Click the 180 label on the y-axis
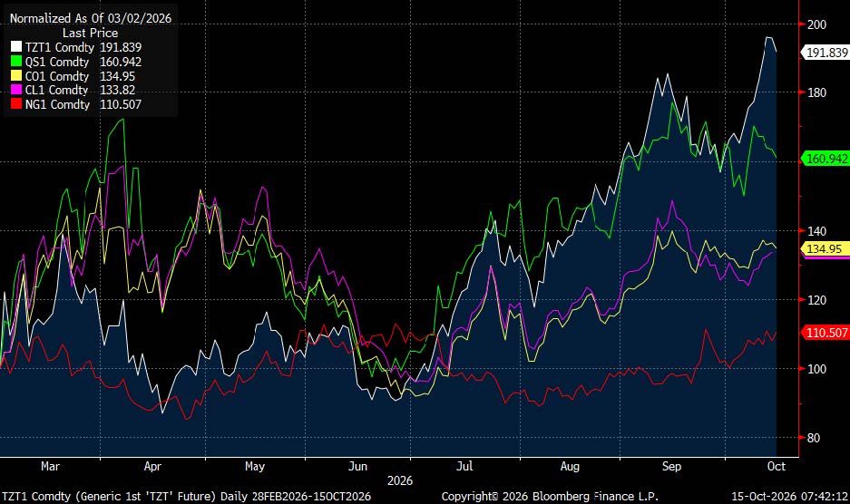 (x=817, y=92)
